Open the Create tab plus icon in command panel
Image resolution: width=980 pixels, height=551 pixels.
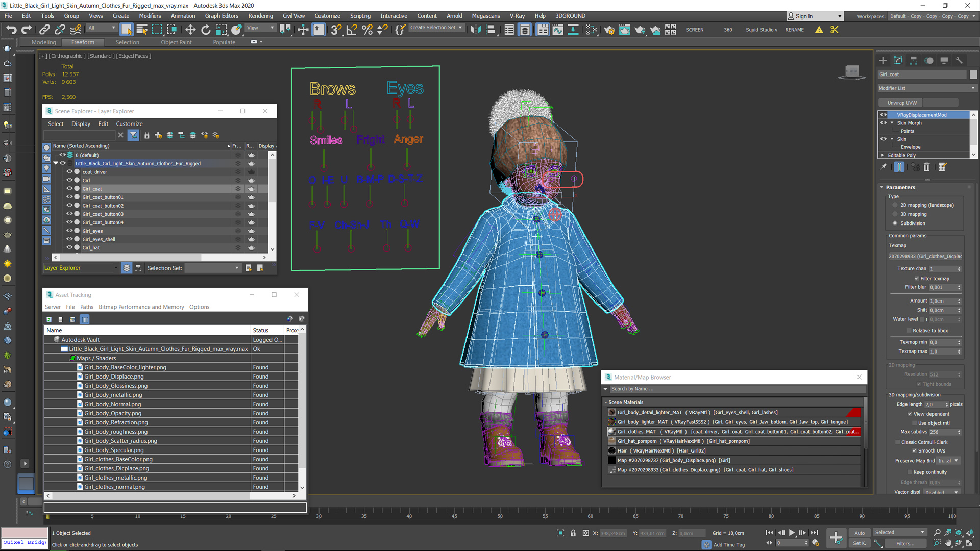883,60
